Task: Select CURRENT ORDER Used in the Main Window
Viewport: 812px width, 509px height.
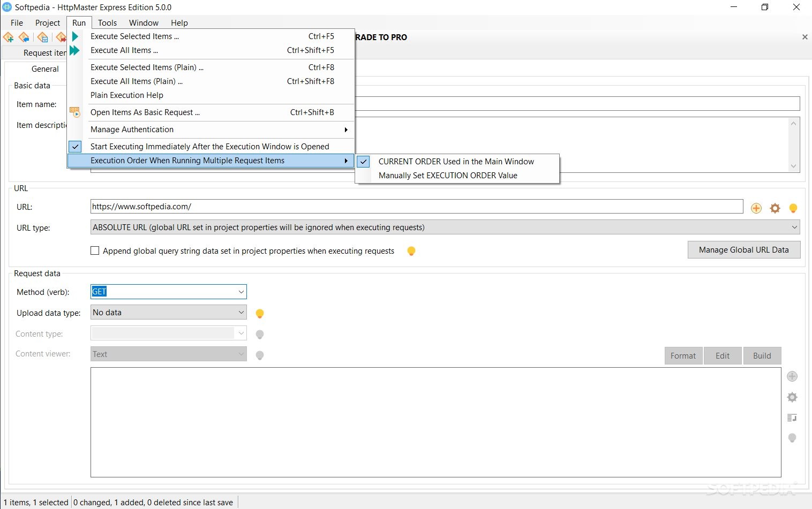Action: pyautogui.click(x=457, y=162)
